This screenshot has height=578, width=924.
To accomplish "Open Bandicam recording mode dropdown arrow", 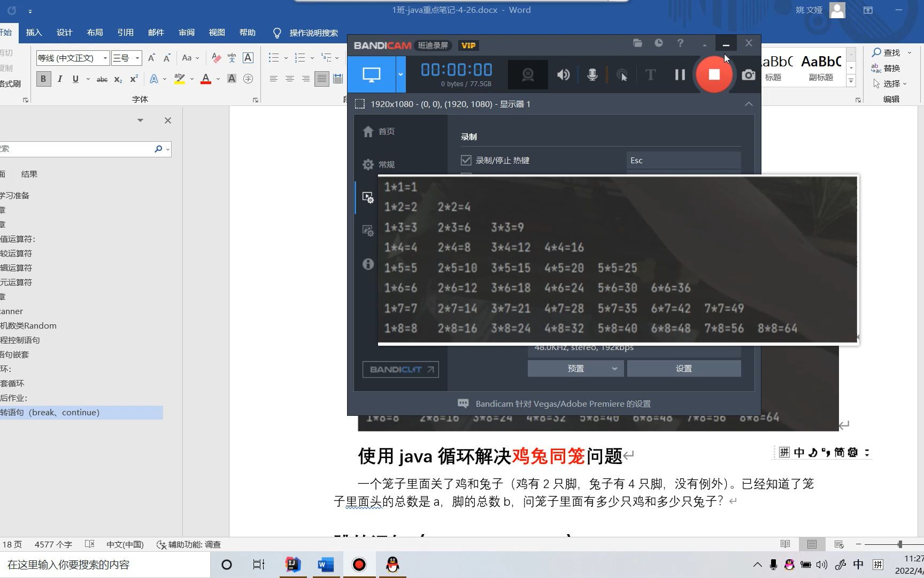I will tap(401, 74).
